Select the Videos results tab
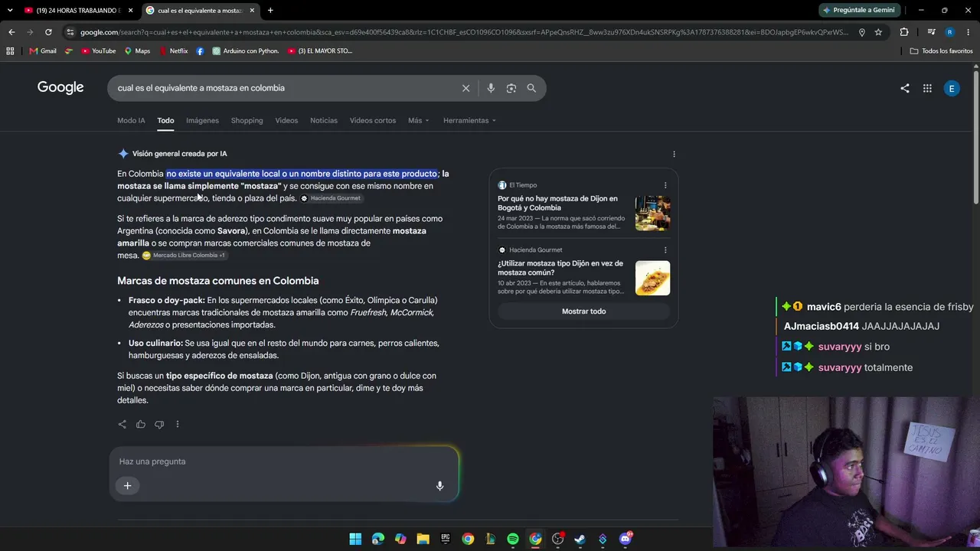Screen dimensions: 980x551 [x=286, y=121]
